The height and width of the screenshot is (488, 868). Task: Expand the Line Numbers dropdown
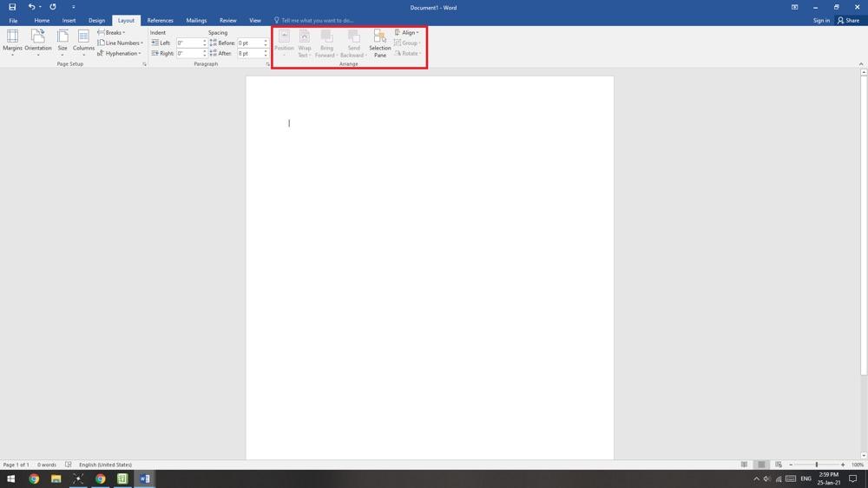[121, 43]
